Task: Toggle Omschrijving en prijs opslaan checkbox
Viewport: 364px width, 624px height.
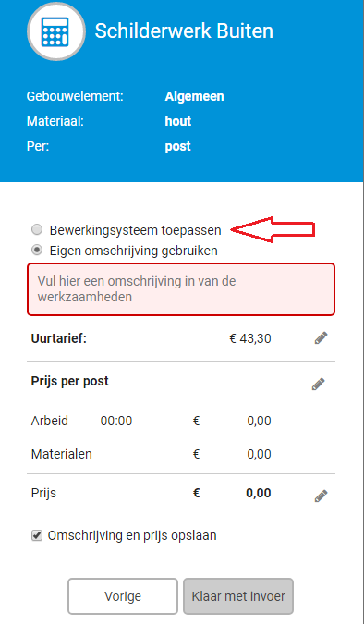Action: click(x=37, y=535)
